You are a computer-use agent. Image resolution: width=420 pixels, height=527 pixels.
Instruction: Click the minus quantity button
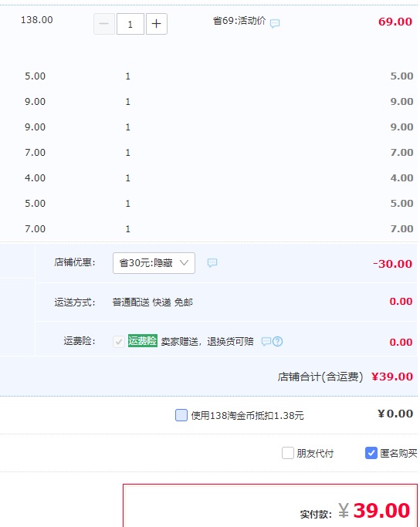coord(104,24)
